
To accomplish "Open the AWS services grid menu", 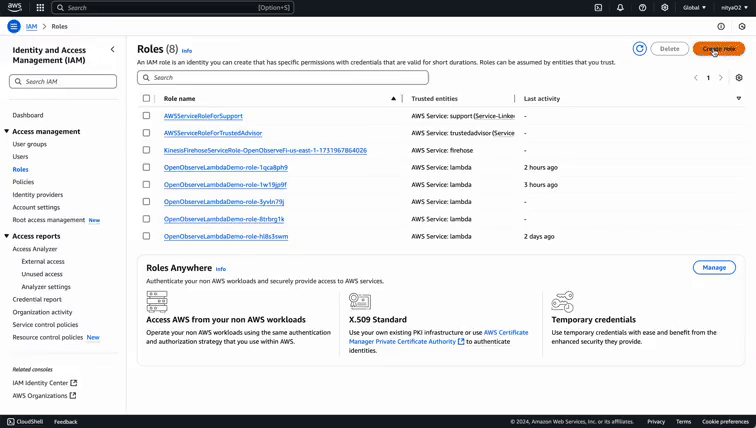I will (x=40, y=8).
